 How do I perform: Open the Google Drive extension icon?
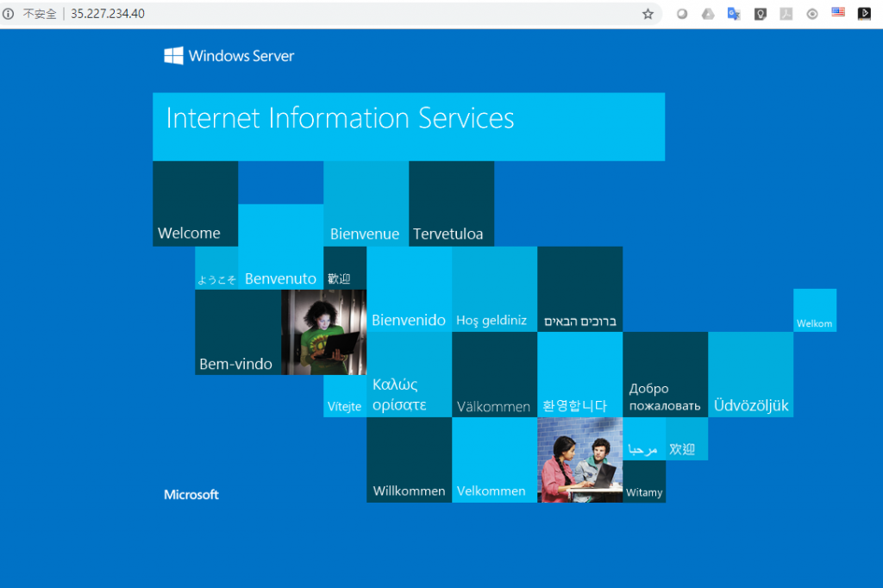708,14
